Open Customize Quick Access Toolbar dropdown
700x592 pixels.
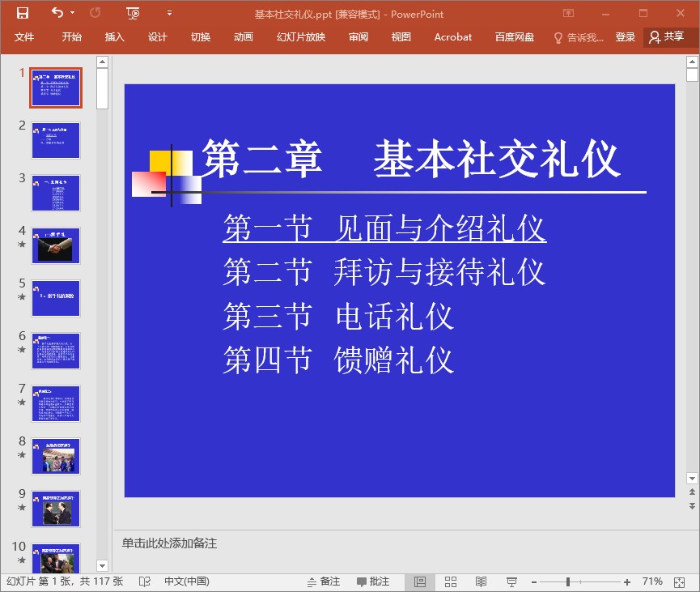[169, 13]
